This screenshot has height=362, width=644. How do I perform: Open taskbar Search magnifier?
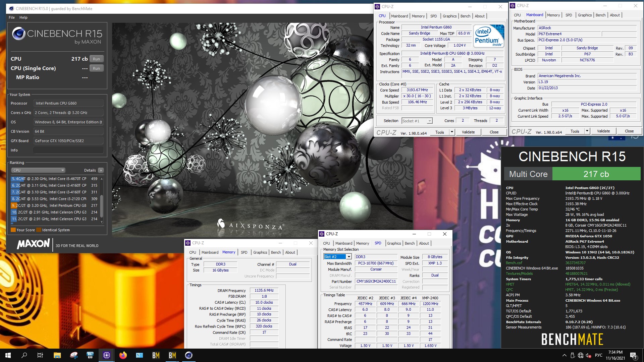pos(24,355)
